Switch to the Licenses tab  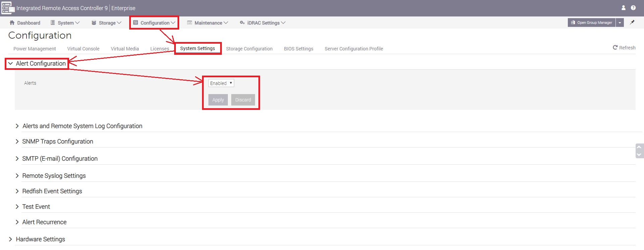click(x=160, y=49)
